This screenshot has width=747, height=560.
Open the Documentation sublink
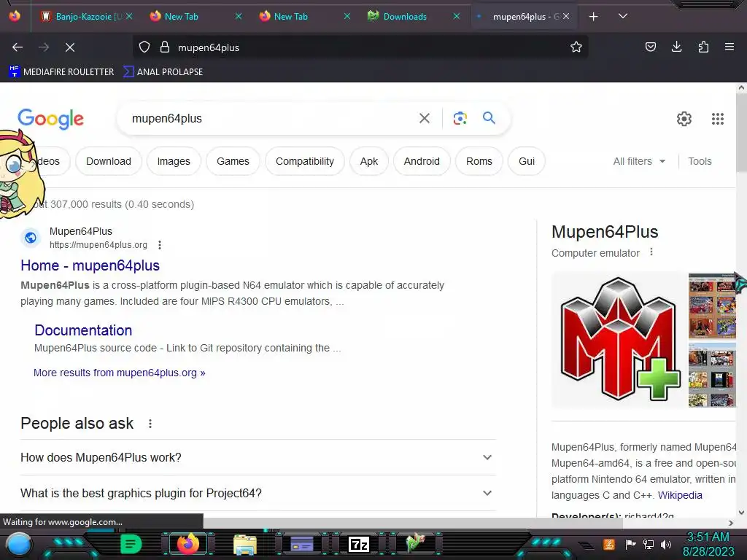(x=83, y=330)
